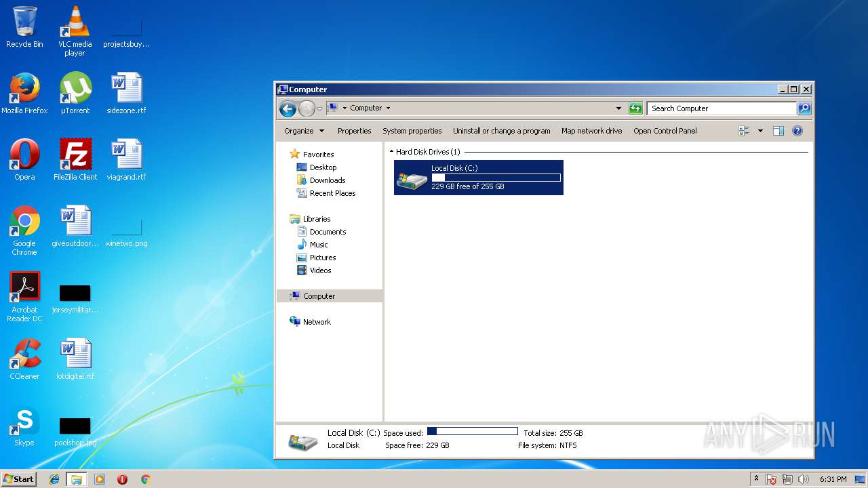Select viagrand.rtf file on desktop
Viewport: 868px width, 488px height.
(126, 160)
